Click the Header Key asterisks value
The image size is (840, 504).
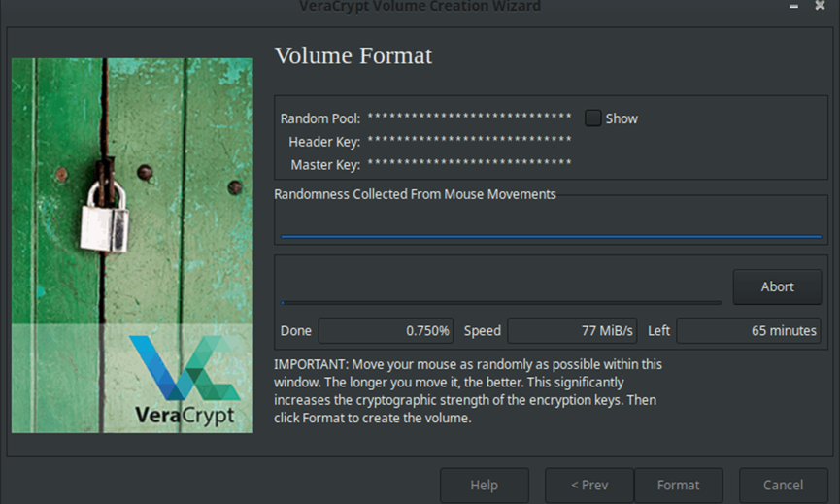click(x=469, y=140)
